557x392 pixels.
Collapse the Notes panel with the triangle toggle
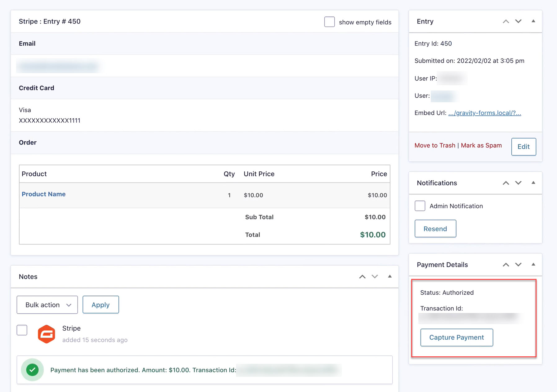point(390,276)
